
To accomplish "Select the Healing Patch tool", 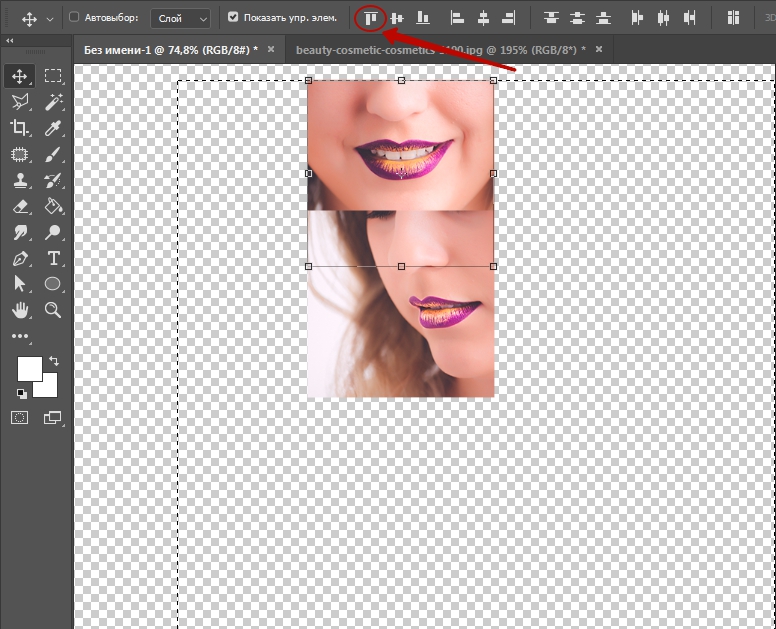I will pos(19,154).
